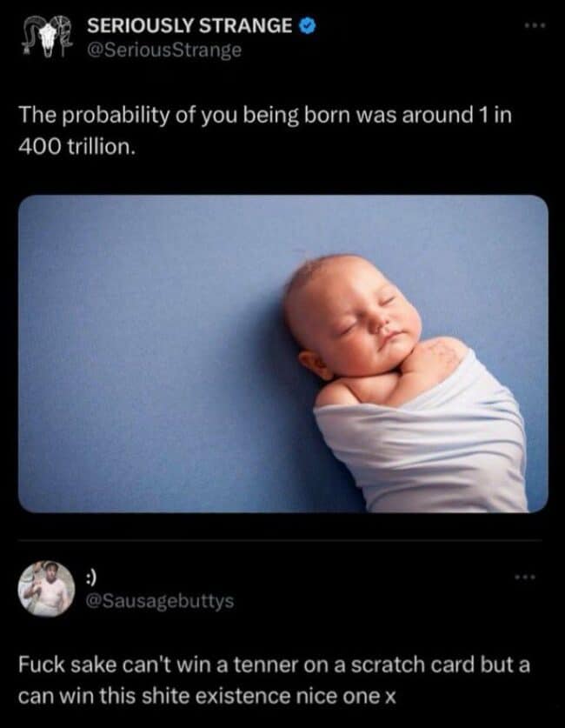
Task: Open the @Sausagebuttys handle link
Action: tap(160, 601)
